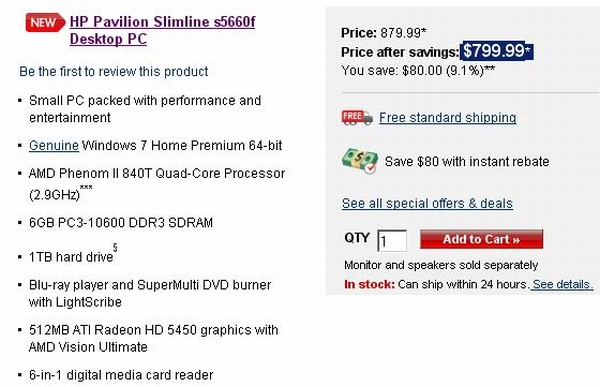
Task: Click the red NEW badge icon
Action: pos(45,22)
